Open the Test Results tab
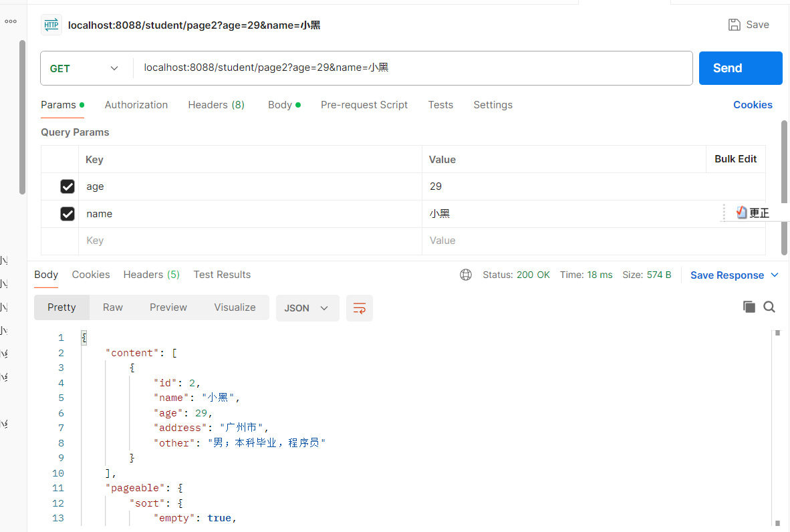This screenshot has width=790, height=532. 222,275
